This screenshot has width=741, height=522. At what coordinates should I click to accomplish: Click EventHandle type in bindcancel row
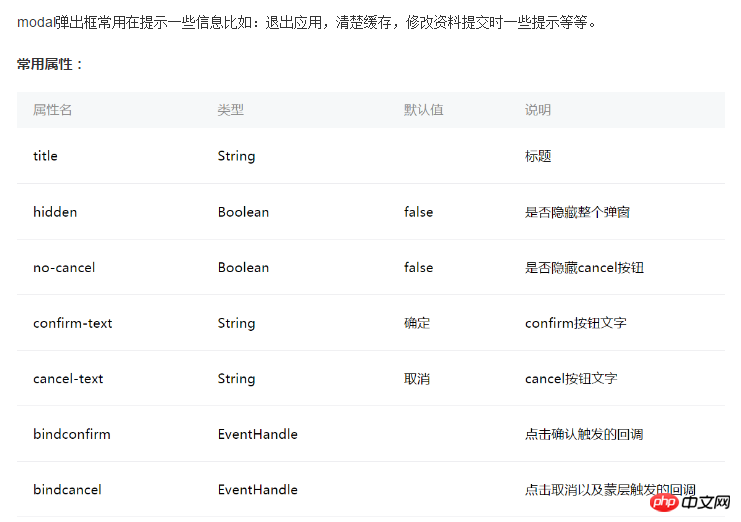(x=258, y=489)
